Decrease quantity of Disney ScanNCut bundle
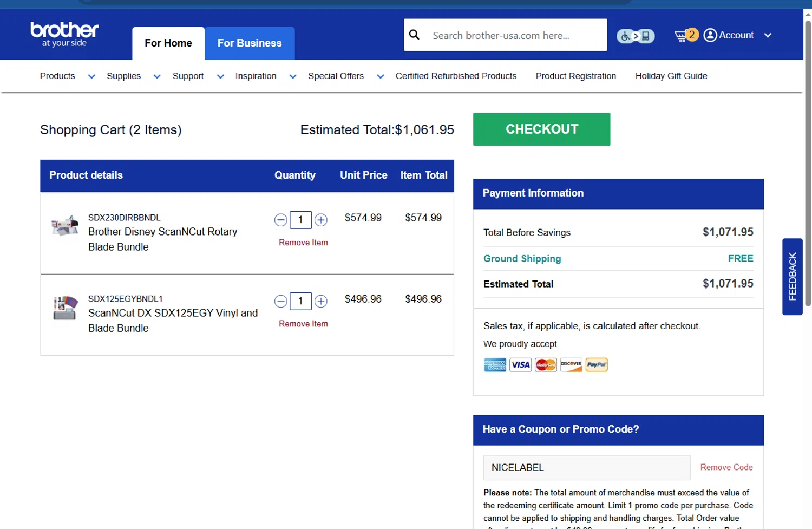Image resolution: width=812 pixels, height=529 pixels. coord(281,220)
